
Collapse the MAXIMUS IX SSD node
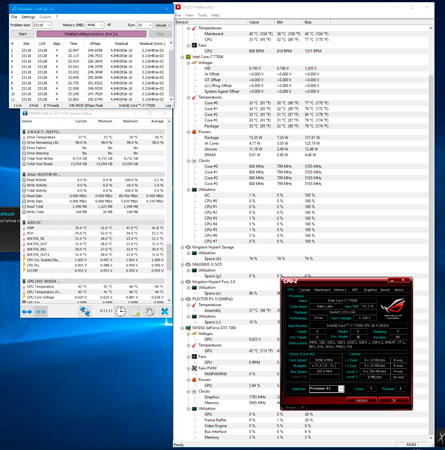tap(183, 265)
